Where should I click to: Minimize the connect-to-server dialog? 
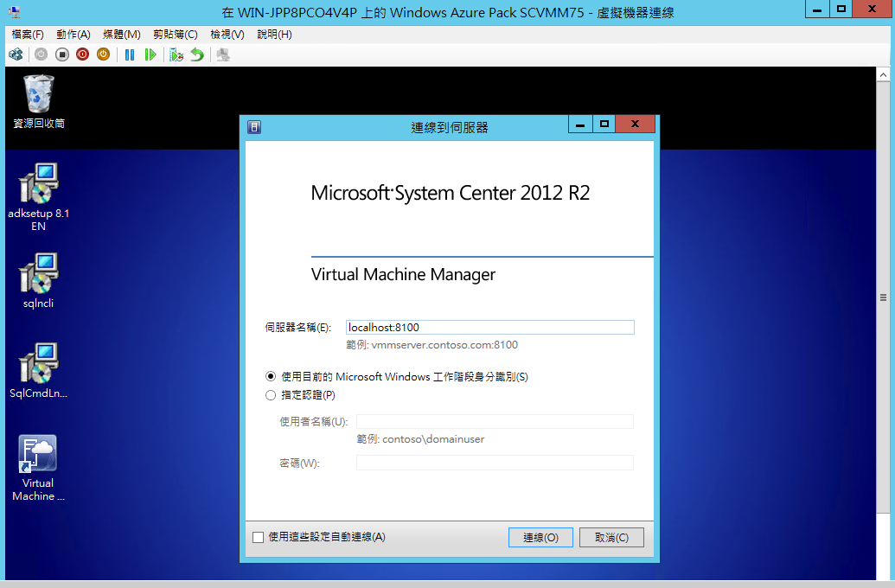click(580, 125)
